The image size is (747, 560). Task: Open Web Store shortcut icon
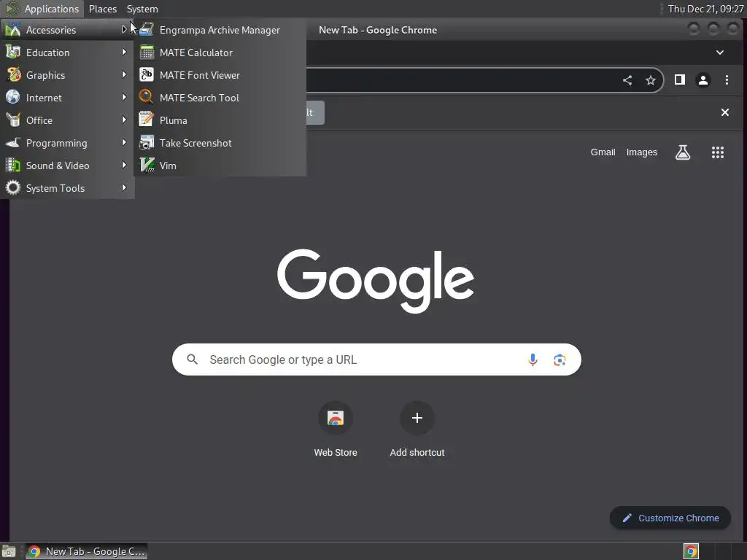click(336, 418)
